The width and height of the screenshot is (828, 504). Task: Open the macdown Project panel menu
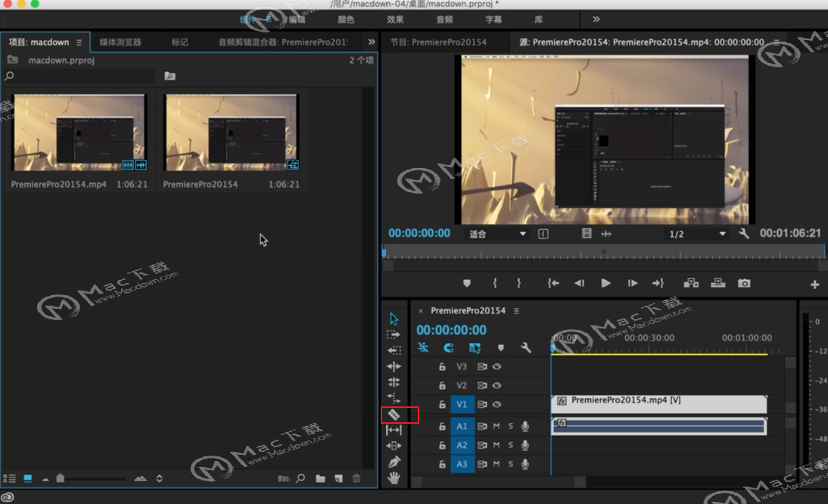79,42
